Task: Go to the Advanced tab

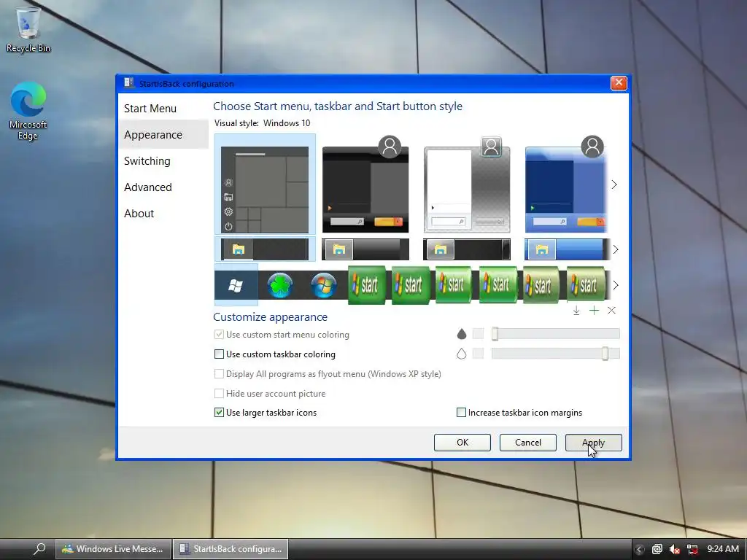Action: (x=147, y=187)
